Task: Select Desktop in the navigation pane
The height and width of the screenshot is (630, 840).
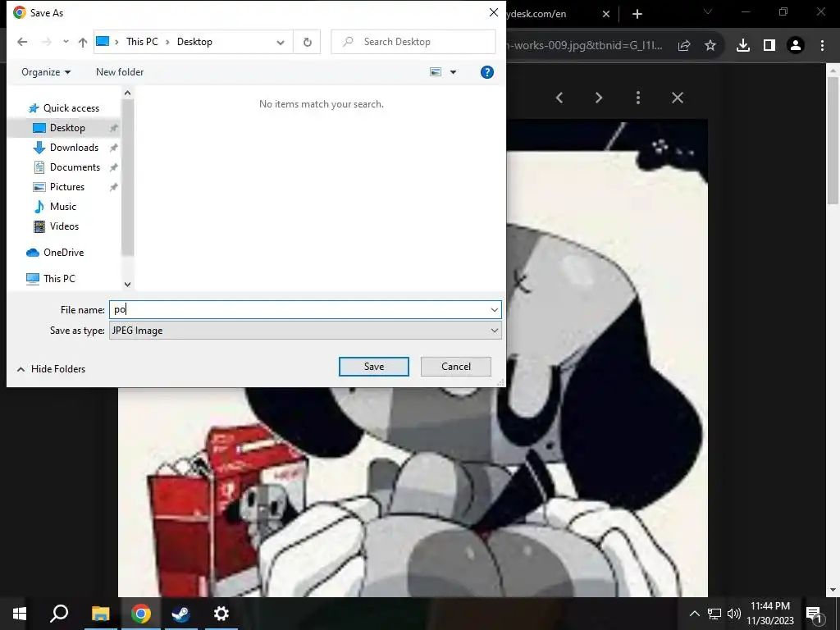Action: [x=67, y=127]
